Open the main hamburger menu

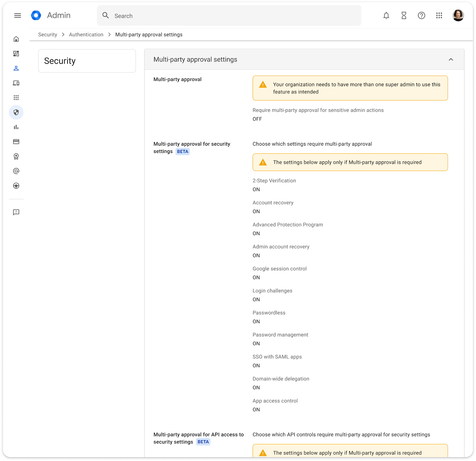pyautogui.click(x=18, y=15)
